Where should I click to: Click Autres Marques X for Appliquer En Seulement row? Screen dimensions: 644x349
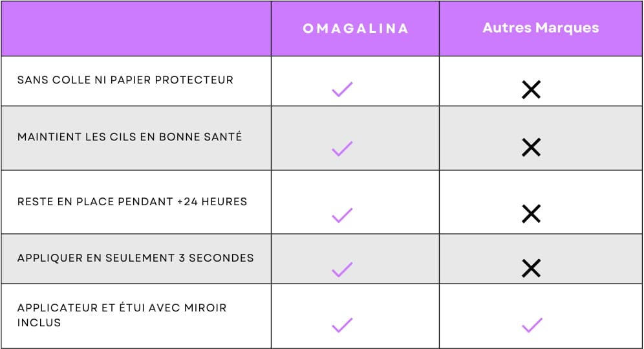coord(531,268)
